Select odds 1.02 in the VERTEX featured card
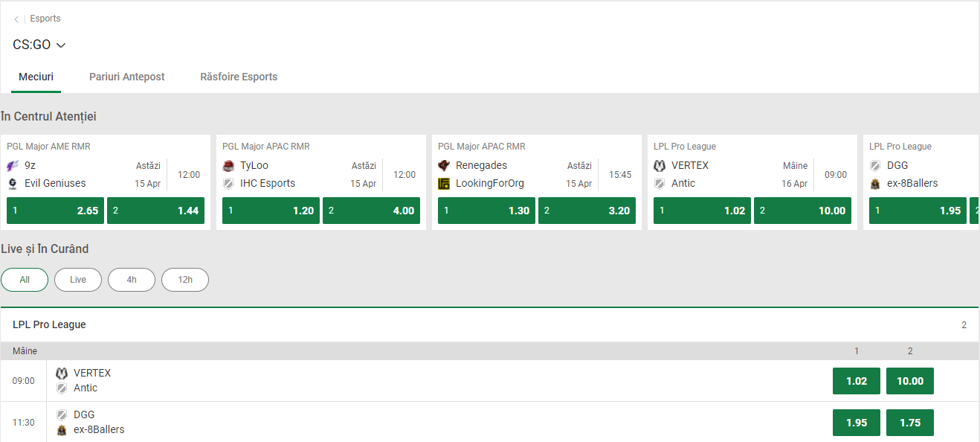This screenshot has height=442, width=980. [703, 211]
